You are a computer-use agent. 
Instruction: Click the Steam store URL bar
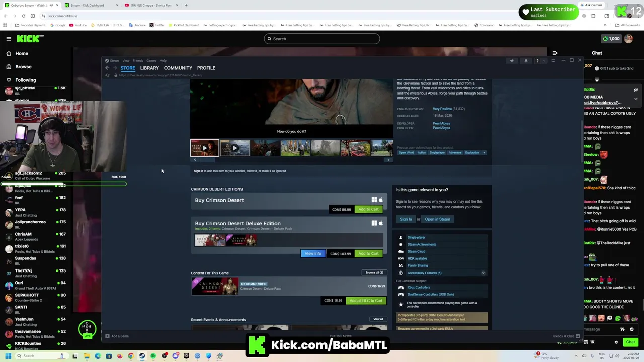160,75
